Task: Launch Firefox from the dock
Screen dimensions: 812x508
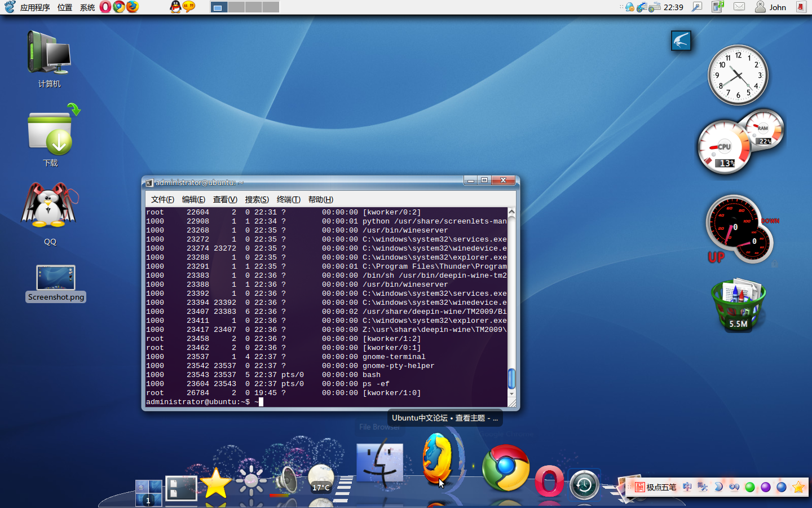Action: [438, 460]
